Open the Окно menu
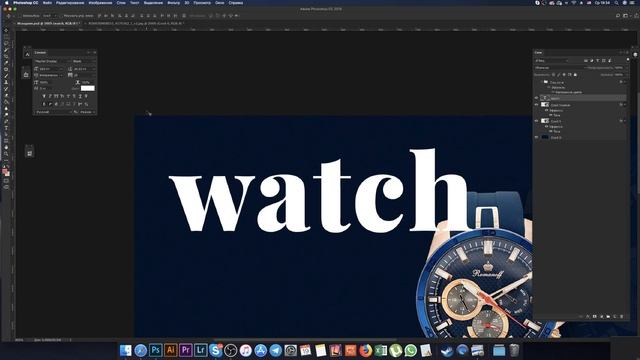The width and height of the screenshot is (640, 360). 220,2
